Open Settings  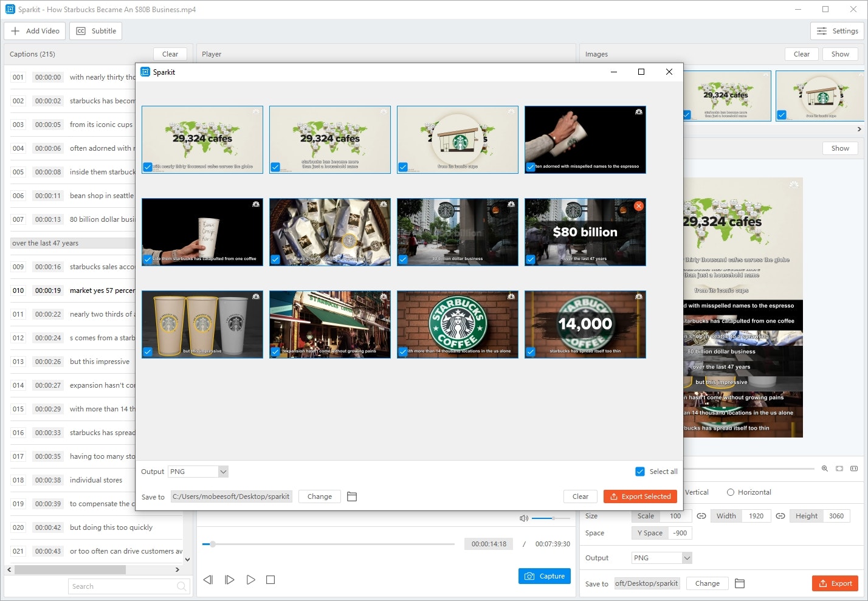pos(838,31)
